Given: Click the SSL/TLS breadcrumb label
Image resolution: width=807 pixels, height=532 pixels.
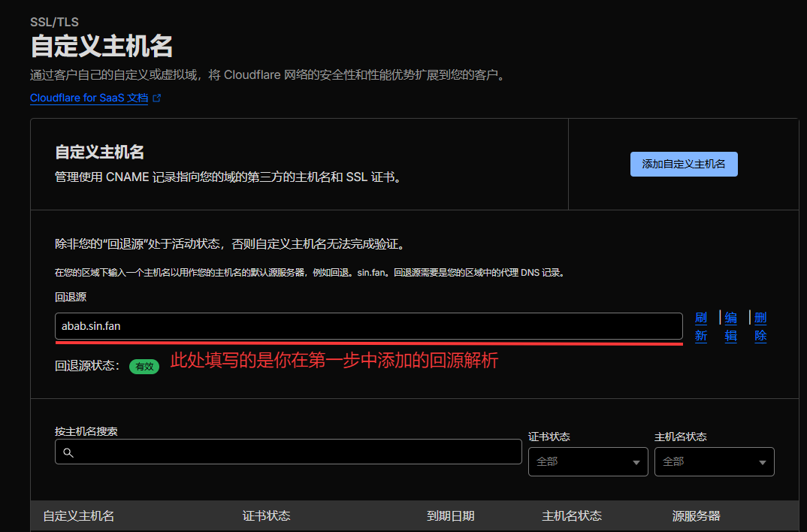Looking at the screenshot, I should pyautogui.click(x=53, y=22).
